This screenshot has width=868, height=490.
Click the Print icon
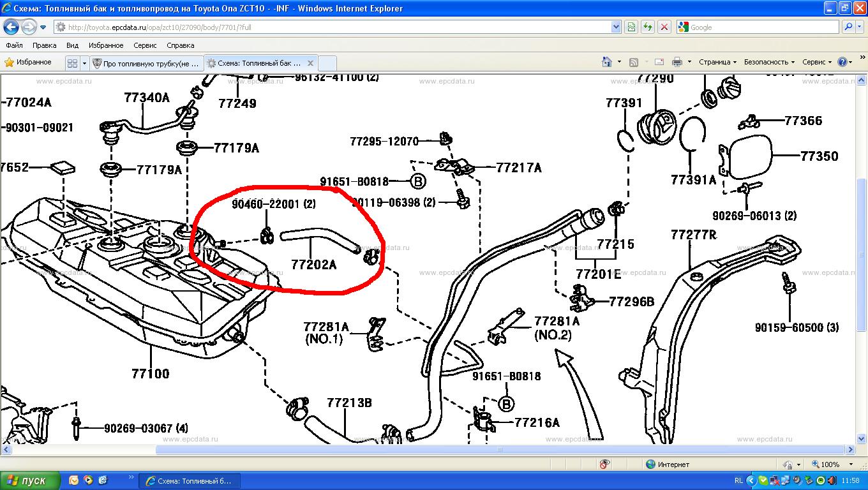677,62
